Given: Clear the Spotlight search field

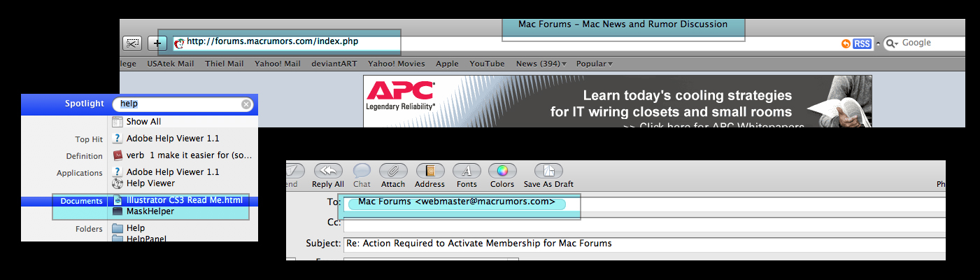Looking at the screenshot, I should click(x=246, y=104).
